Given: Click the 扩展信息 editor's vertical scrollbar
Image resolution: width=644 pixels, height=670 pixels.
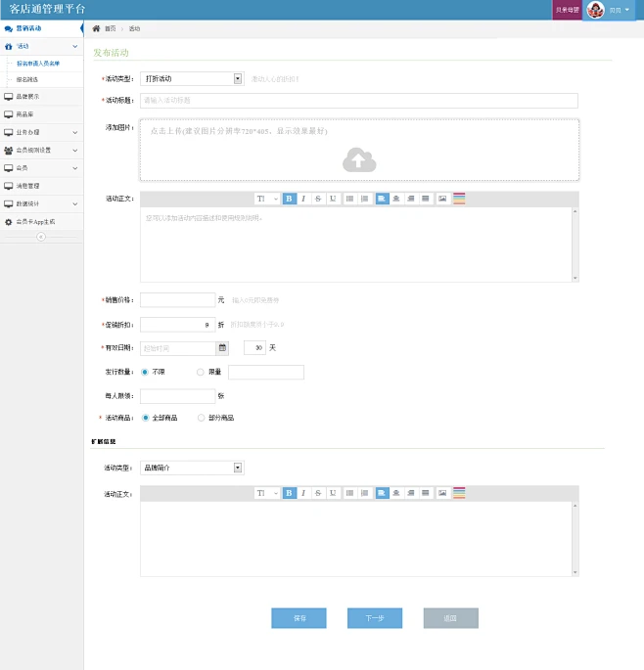Looking at the screenshot, I should pos(575,539).
